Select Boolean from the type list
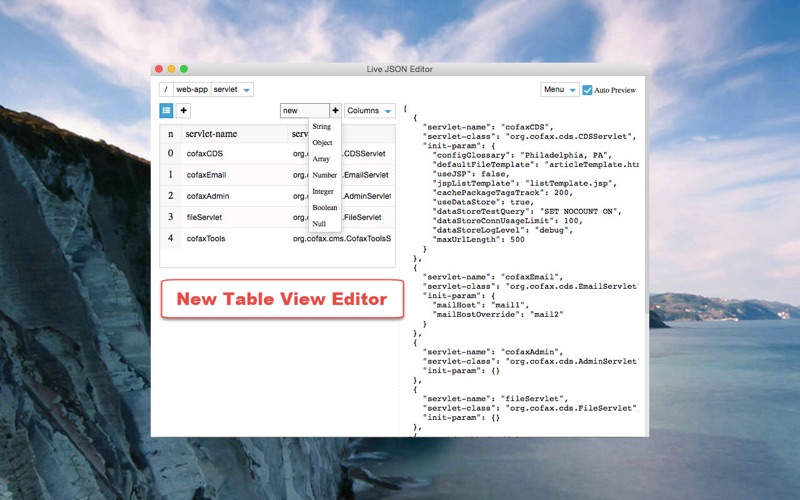Image resolution: width=800 pixels, height=500 pixels. point(324,208)
